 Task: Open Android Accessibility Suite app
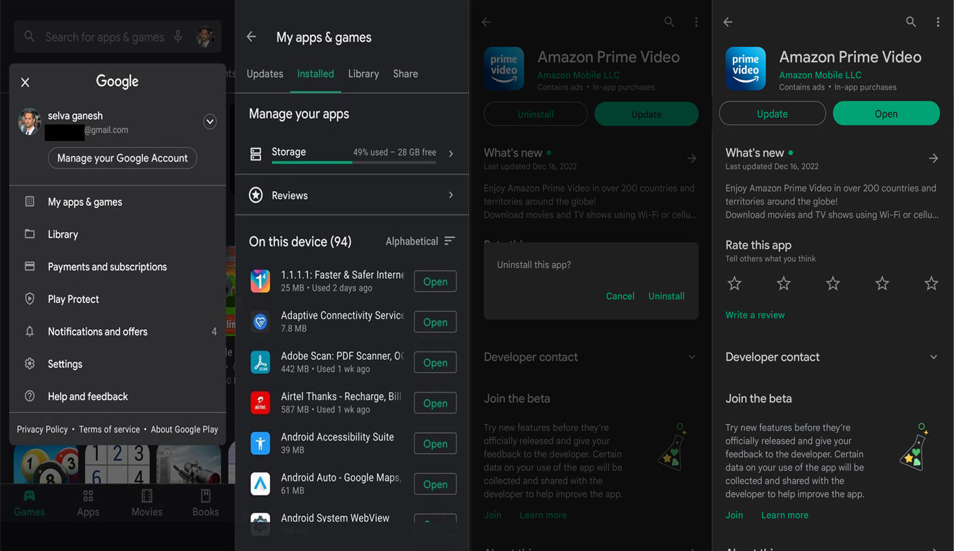(435, 444)
